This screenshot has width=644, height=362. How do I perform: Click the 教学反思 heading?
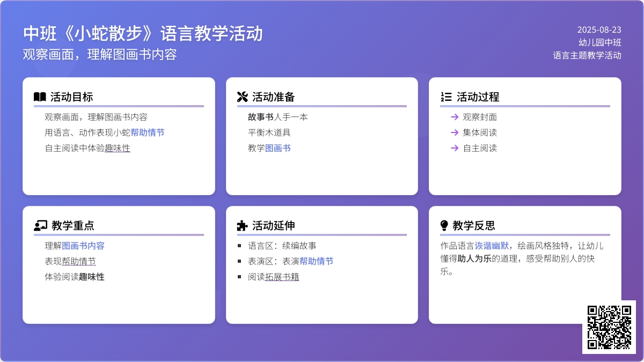[474, 226]
